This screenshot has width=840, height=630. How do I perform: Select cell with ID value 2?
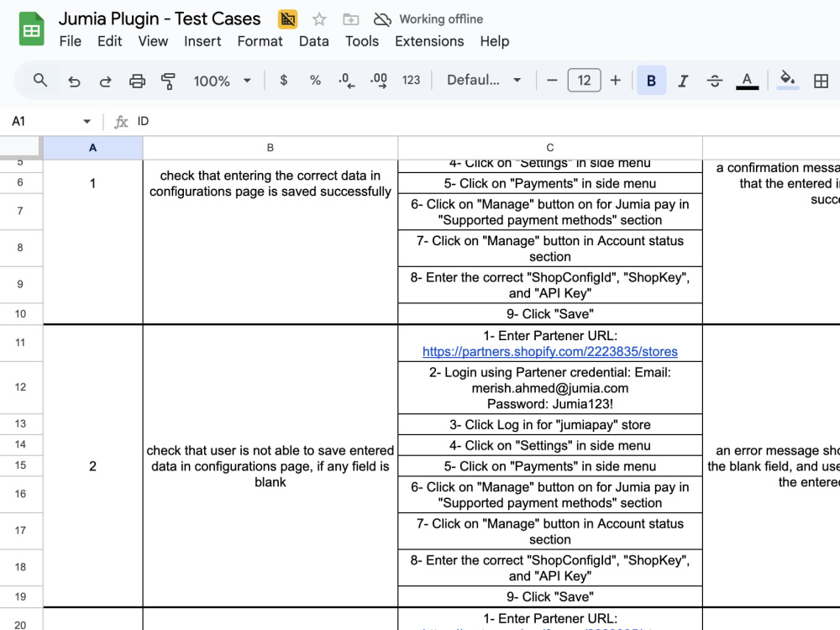(92, 466)
